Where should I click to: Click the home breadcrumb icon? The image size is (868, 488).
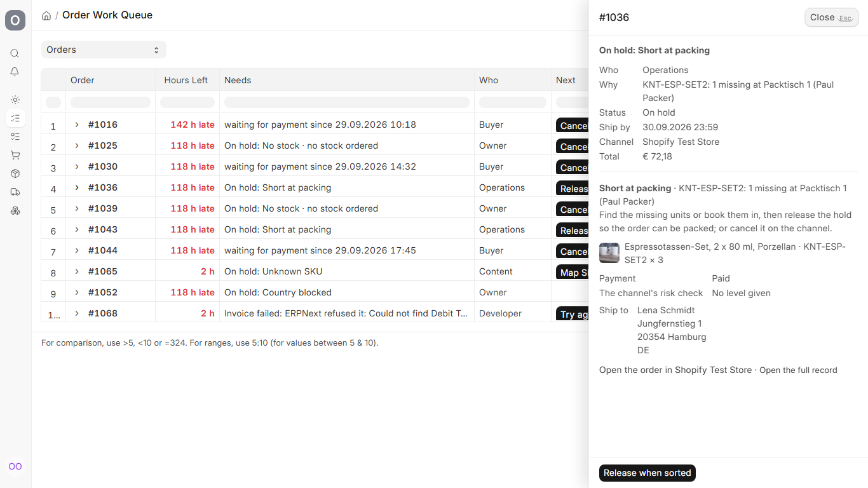tap(46, 16)
